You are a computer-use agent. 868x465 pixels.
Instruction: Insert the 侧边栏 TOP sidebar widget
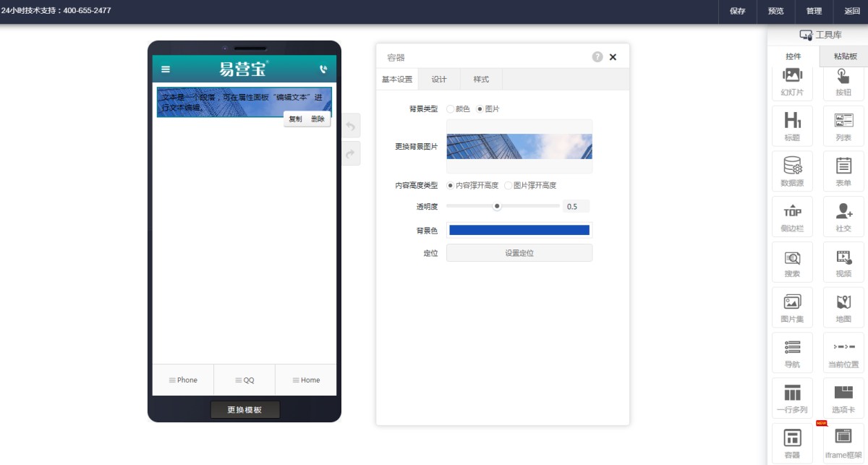click(792, 217)
